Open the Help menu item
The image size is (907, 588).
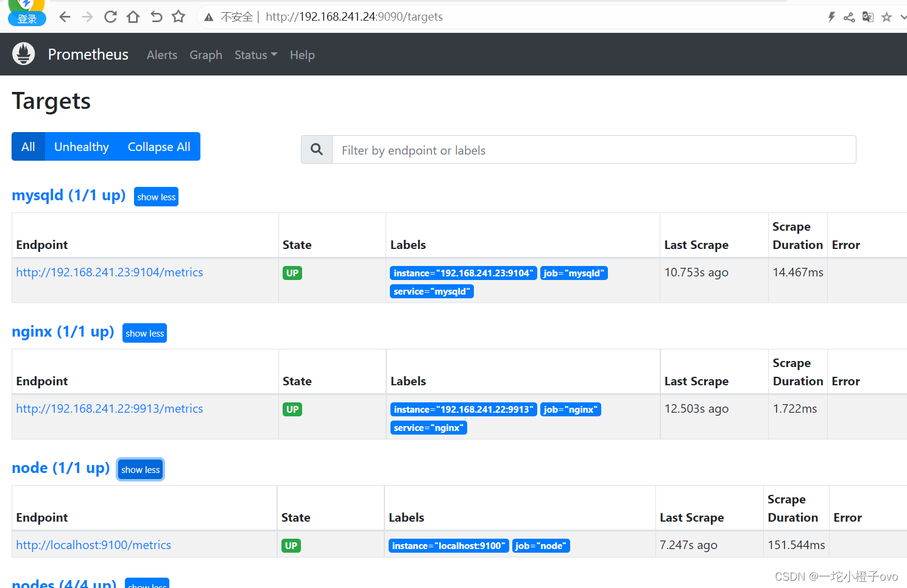pos(302,55)
